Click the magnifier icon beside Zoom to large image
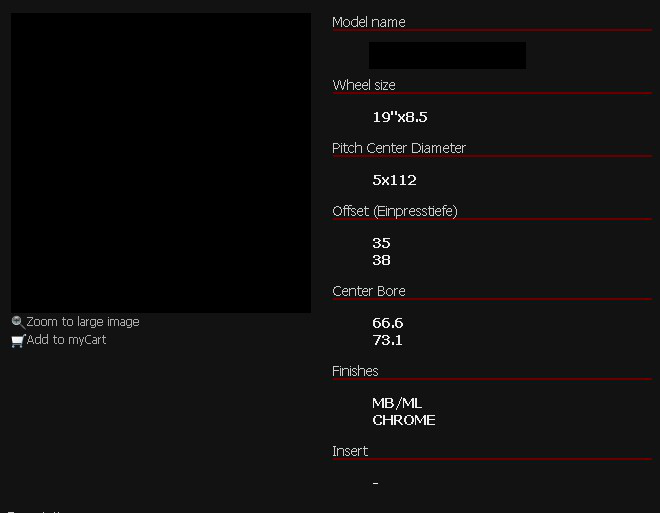This screenshot has height=513, width=660. coord(17,322)
